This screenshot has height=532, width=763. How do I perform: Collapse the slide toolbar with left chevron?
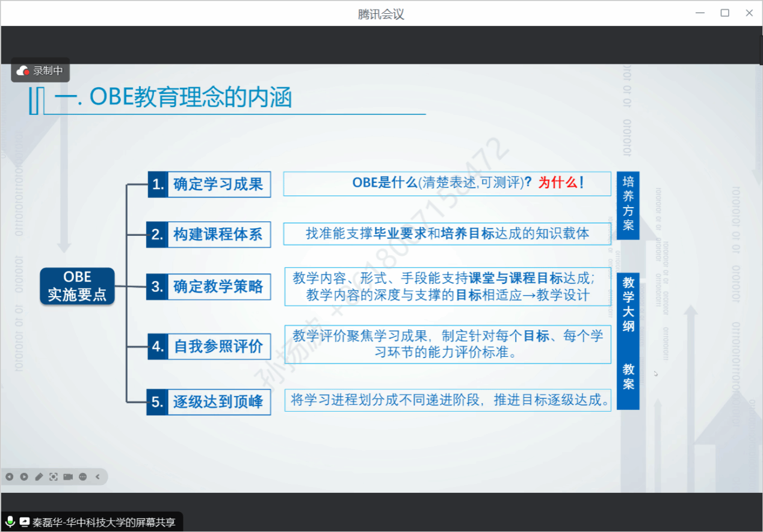97,477
